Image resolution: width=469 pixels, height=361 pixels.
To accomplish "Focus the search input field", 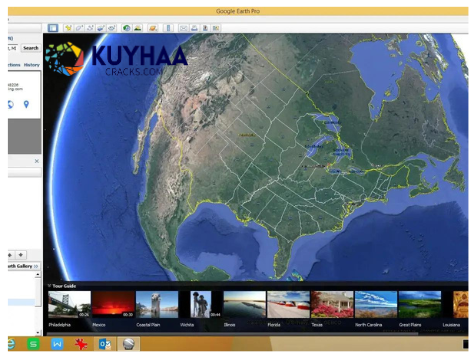I will point(13,48).
